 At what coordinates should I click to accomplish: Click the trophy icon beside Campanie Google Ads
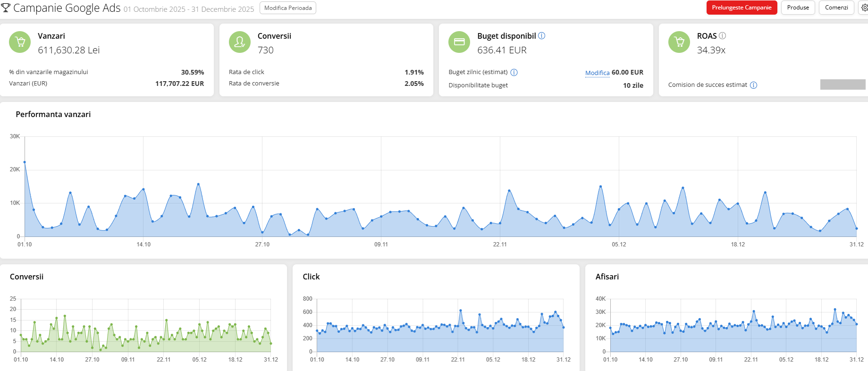[6, 8]
